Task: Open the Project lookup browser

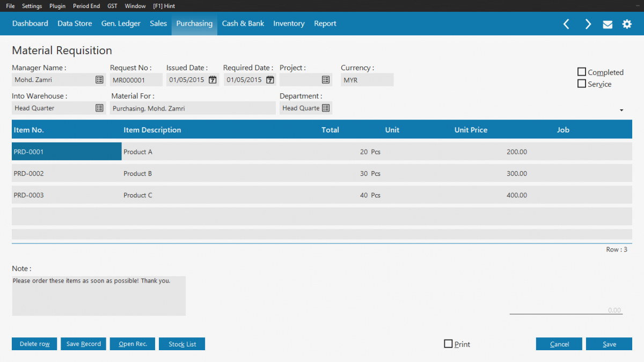Action: point(325,79)
